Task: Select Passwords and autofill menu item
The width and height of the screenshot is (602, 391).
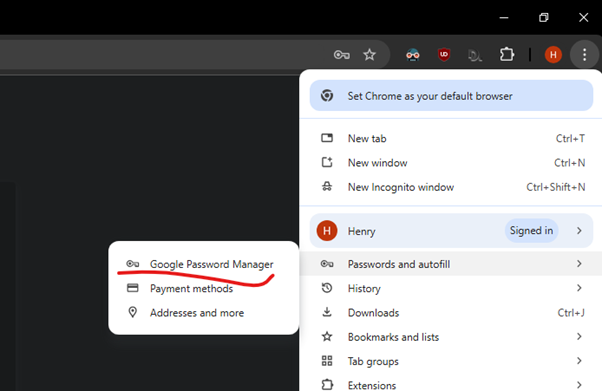Action: click(x=451, y=264)
